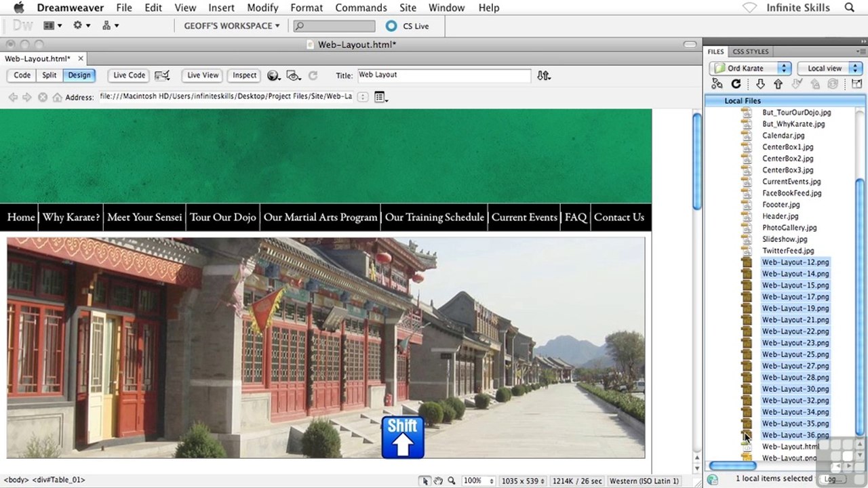Switch to Code view

coord(22,75)
